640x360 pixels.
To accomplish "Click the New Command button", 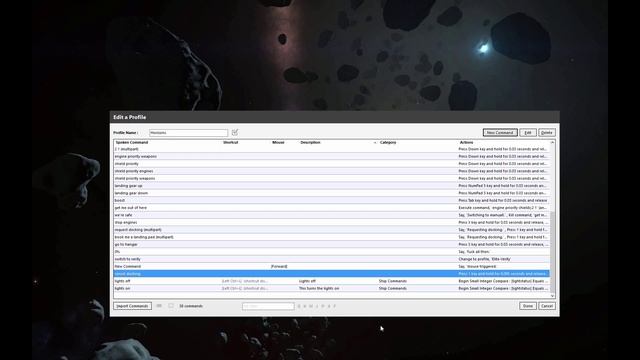I will [x=500, y=133].
